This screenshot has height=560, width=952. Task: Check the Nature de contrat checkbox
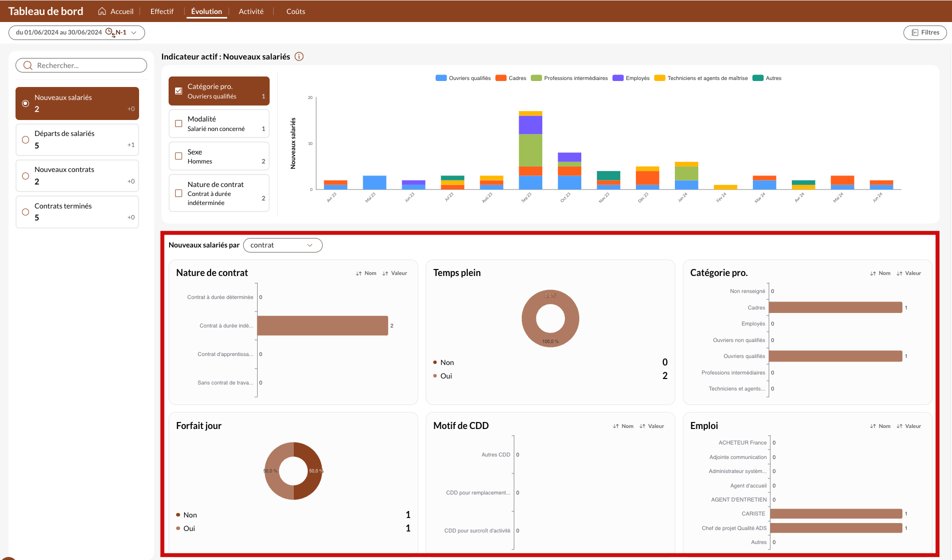(x=179, y=193)
